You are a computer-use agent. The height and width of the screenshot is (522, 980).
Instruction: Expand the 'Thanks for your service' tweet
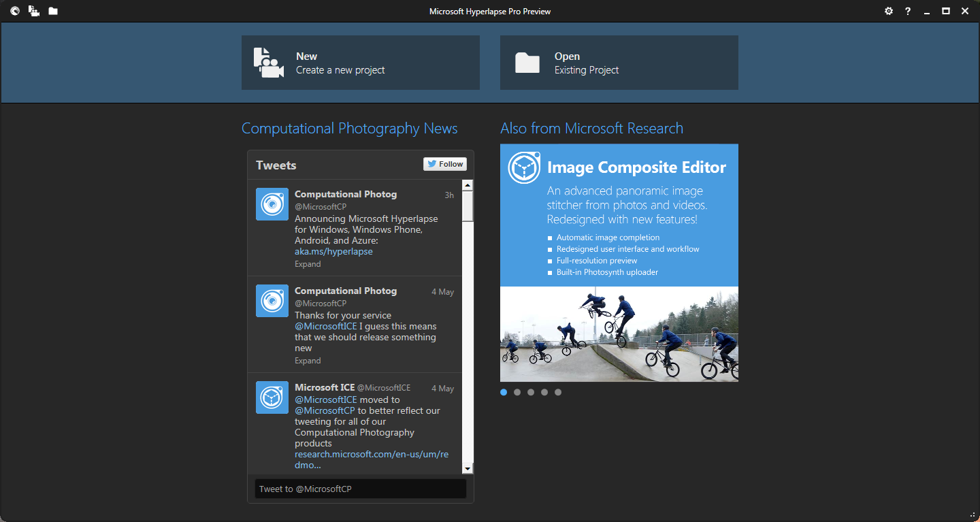(308, 361)
